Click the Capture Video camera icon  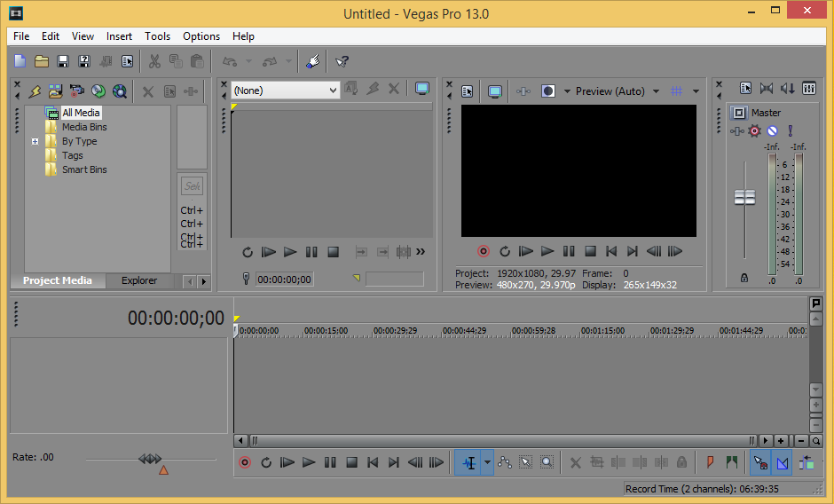click(x=76, y=91)
